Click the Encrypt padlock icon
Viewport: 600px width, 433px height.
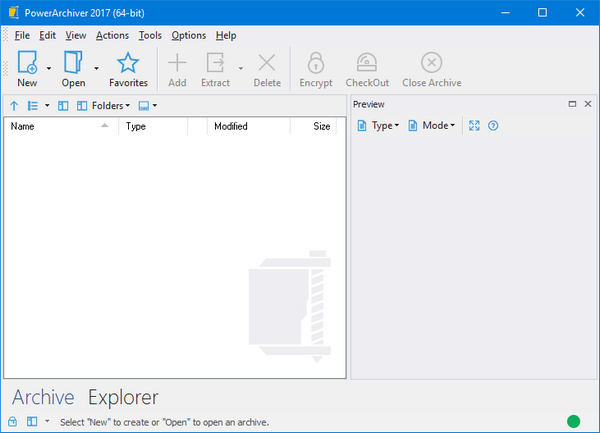(316, 63)
